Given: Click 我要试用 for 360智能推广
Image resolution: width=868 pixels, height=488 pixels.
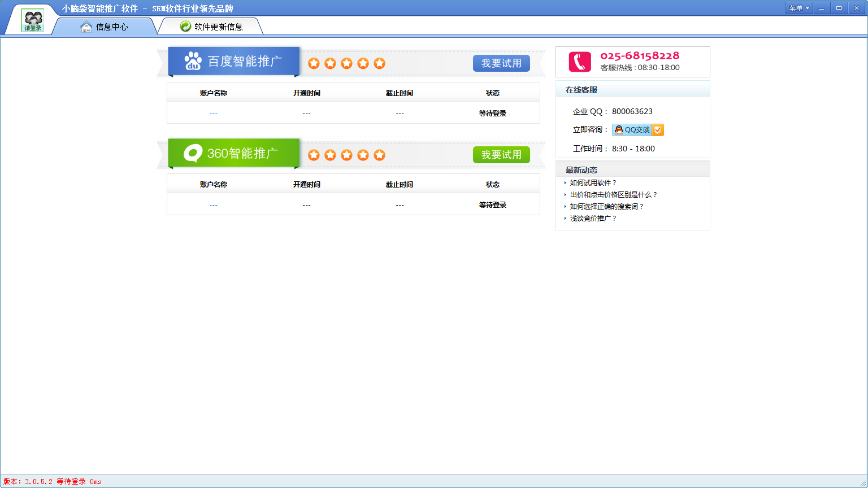Looking at the screenshot, I should pos(501,155).
